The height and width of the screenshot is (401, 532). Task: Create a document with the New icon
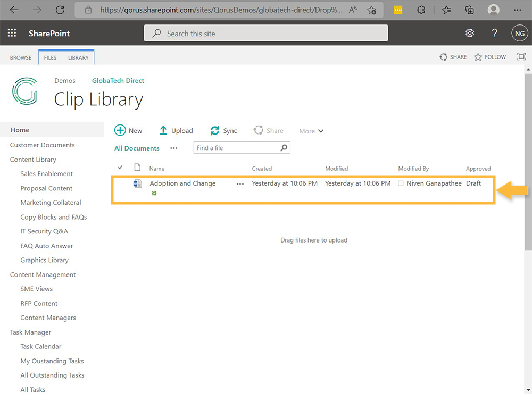(x=120, y=130)
